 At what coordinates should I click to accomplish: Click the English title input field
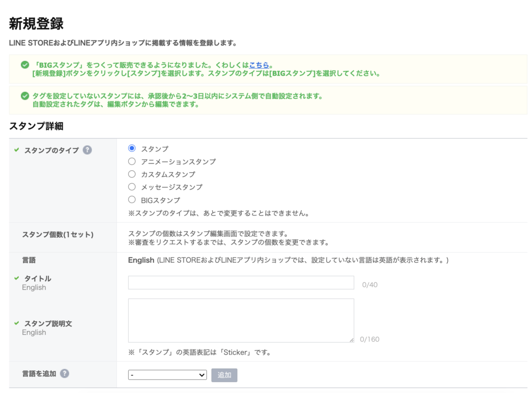(x=242, y=282)
